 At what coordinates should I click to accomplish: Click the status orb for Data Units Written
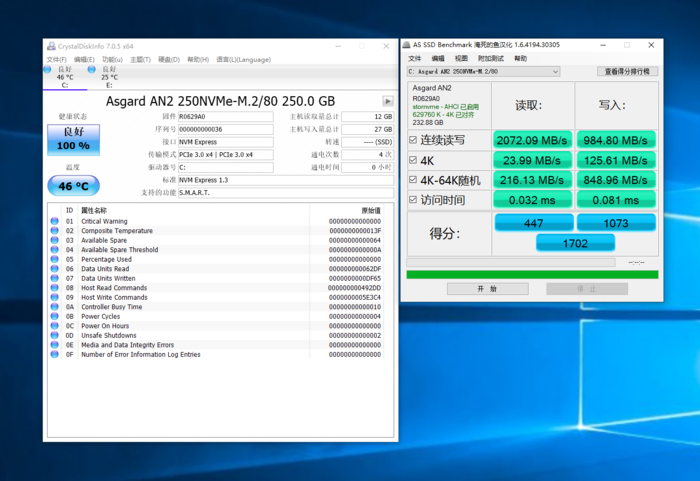pyautogui.click(x=54, y=278)
